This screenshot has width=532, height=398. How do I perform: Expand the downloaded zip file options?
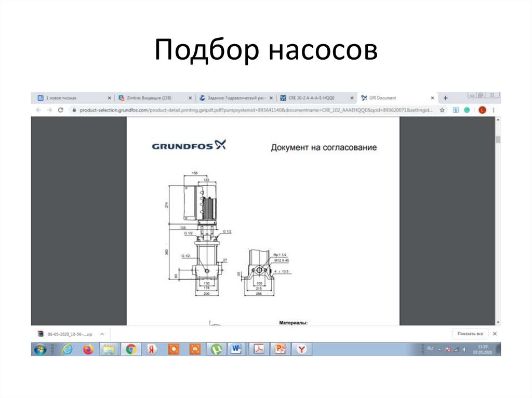click(102, 334)
